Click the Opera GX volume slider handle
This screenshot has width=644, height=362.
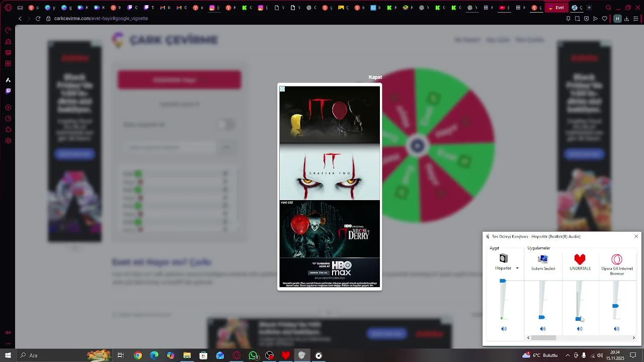pos(615,306)
